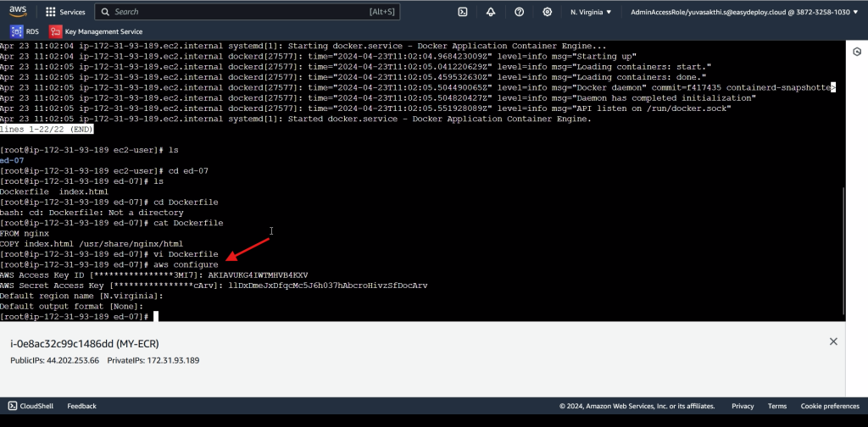Click the terminal's last command prompt line
The height and width of the screenshot is (427, 868).
(x=76, y=315)
